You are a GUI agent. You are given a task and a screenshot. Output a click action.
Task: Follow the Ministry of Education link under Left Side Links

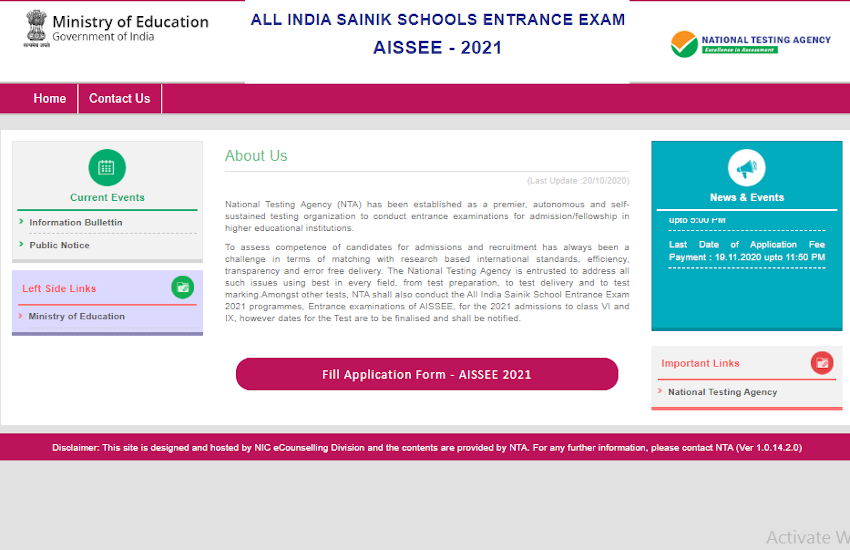(x=77, y=316)
